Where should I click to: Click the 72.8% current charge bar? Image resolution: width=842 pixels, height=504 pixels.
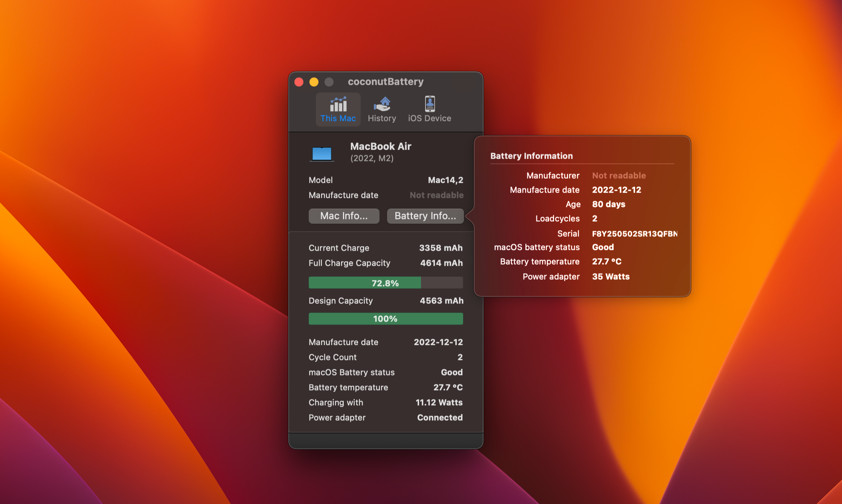click(385, 283)
